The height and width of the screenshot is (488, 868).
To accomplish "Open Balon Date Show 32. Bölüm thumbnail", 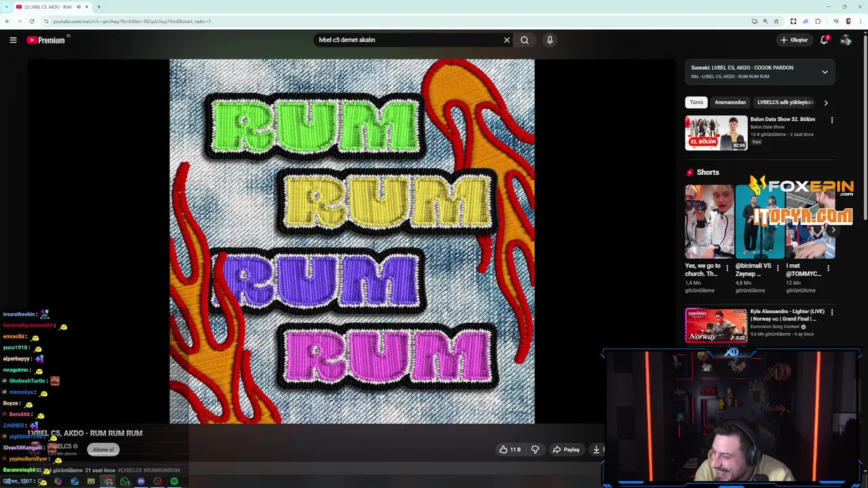I will (716, 133).
